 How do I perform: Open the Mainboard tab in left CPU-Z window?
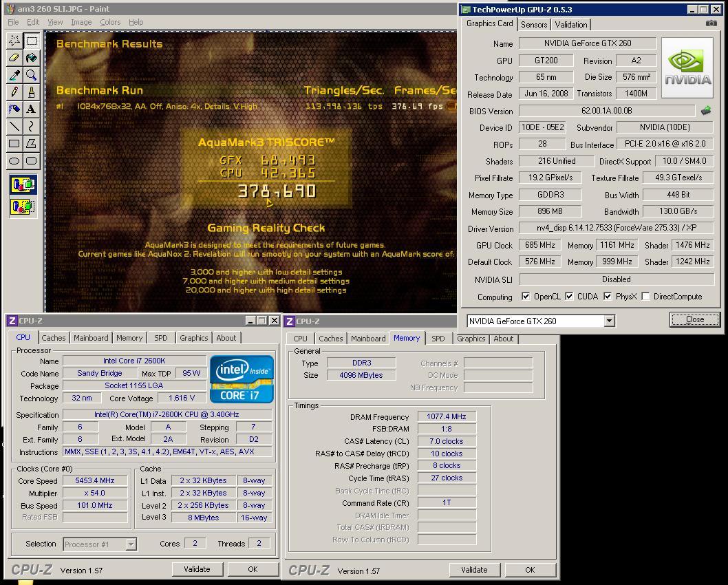coord(91,338)
